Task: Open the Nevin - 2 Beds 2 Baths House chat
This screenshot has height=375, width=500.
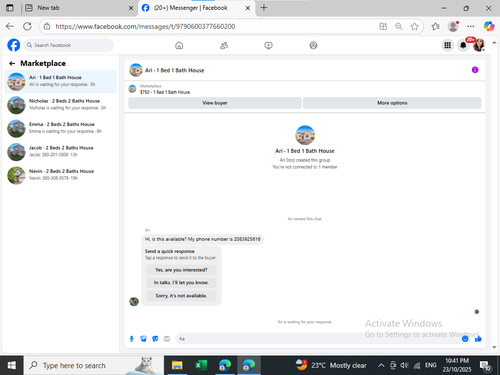Action: click(x=61, y=175)
